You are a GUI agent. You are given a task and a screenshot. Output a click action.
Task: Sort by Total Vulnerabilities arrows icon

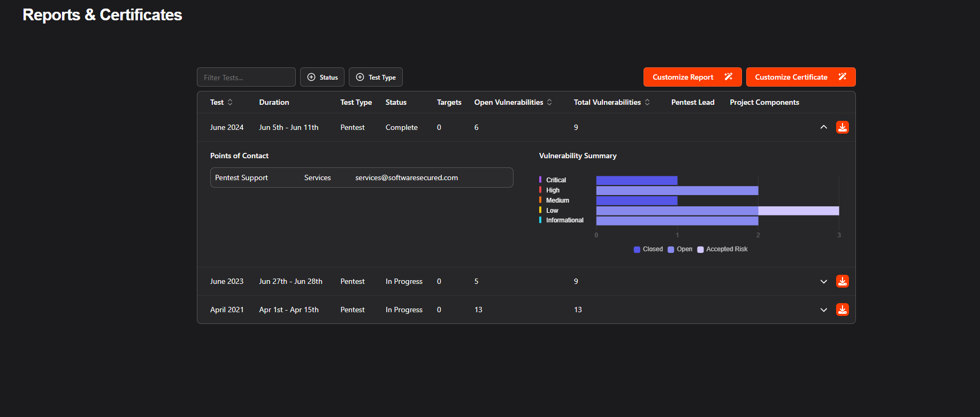(647, 102)
